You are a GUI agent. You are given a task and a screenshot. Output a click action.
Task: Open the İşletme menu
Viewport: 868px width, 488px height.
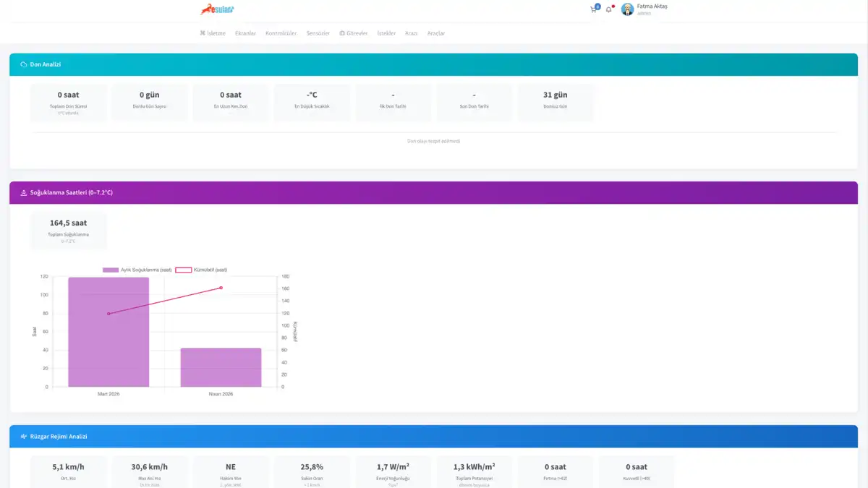213,33
